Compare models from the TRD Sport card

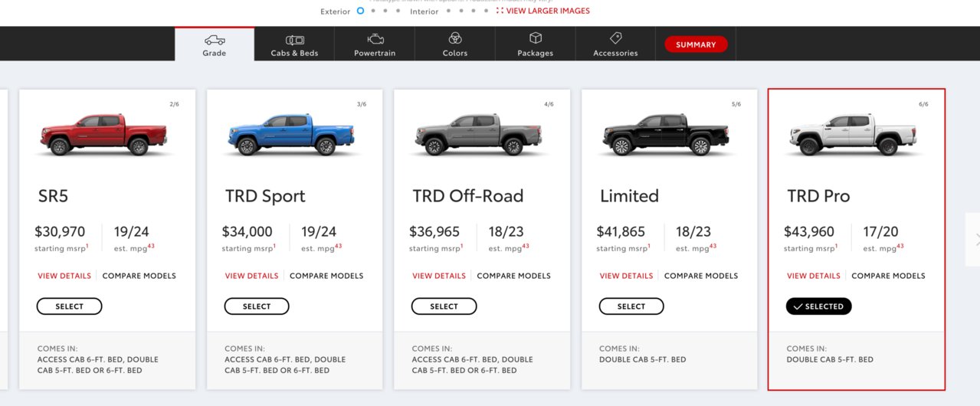tap(326, 276)
